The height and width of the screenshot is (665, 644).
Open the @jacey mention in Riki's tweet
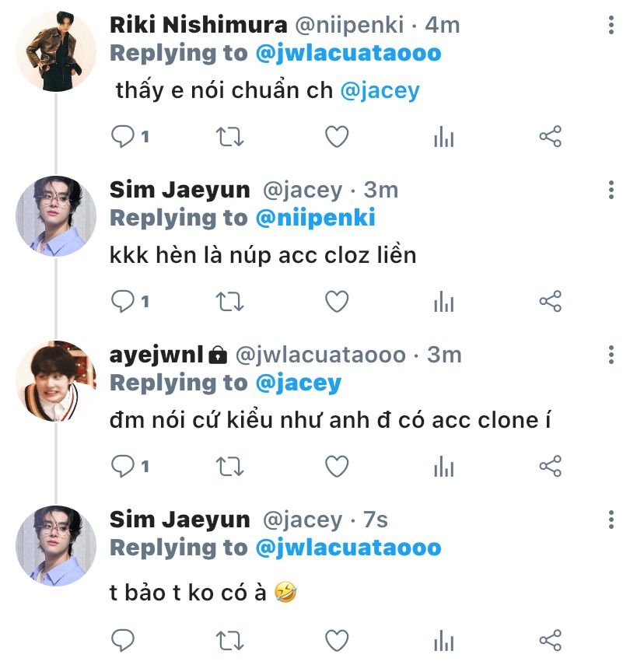(380, 90)
